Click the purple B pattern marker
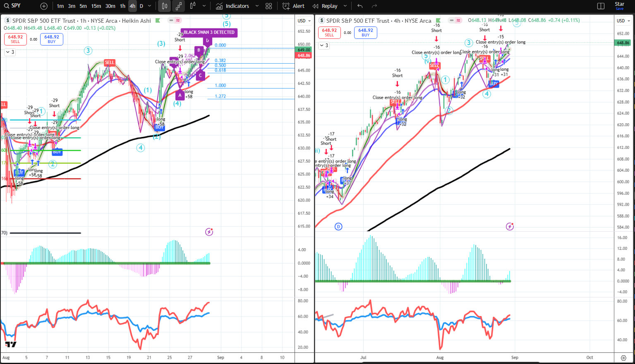 click(199, 50)
